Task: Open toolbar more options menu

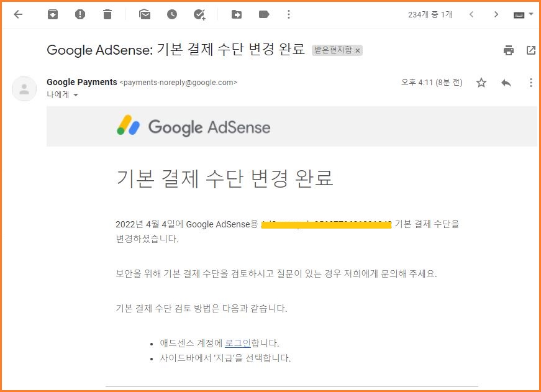Action: 289,14
